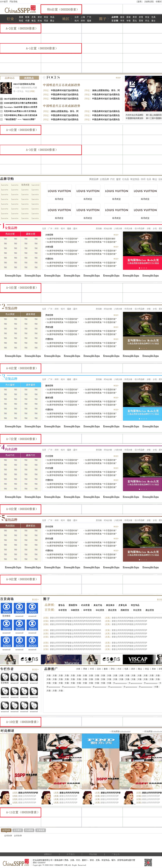The image size is (162, 868).
Task: Click first columnist avatar in 专栏作者
Action: [5, 677]
